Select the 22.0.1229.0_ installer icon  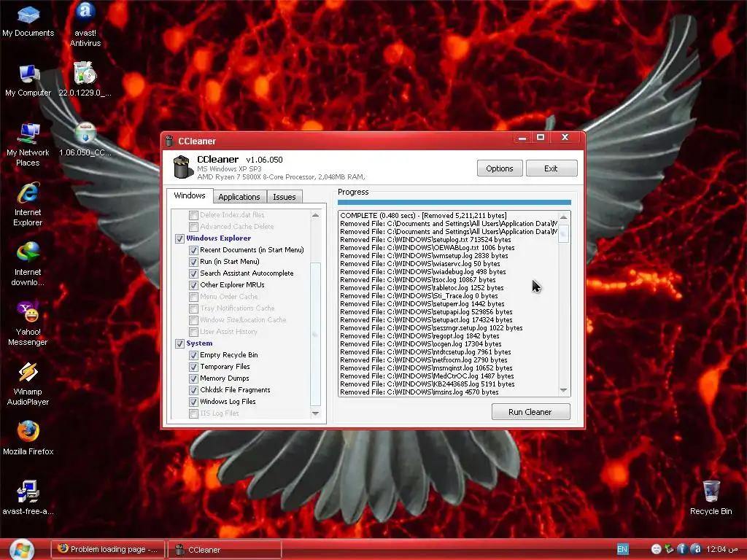[x=85, y=80]
